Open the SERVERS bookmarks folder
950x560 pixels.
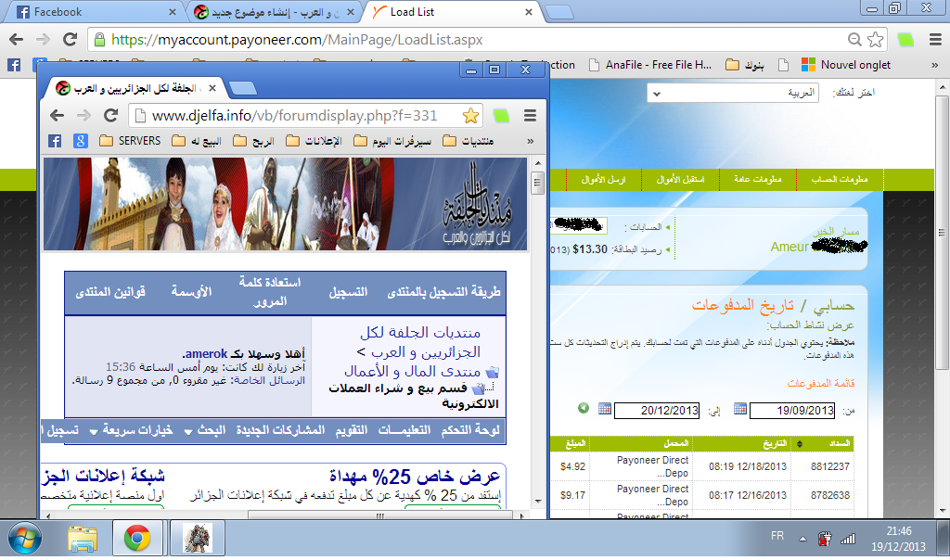coord(130,141)
